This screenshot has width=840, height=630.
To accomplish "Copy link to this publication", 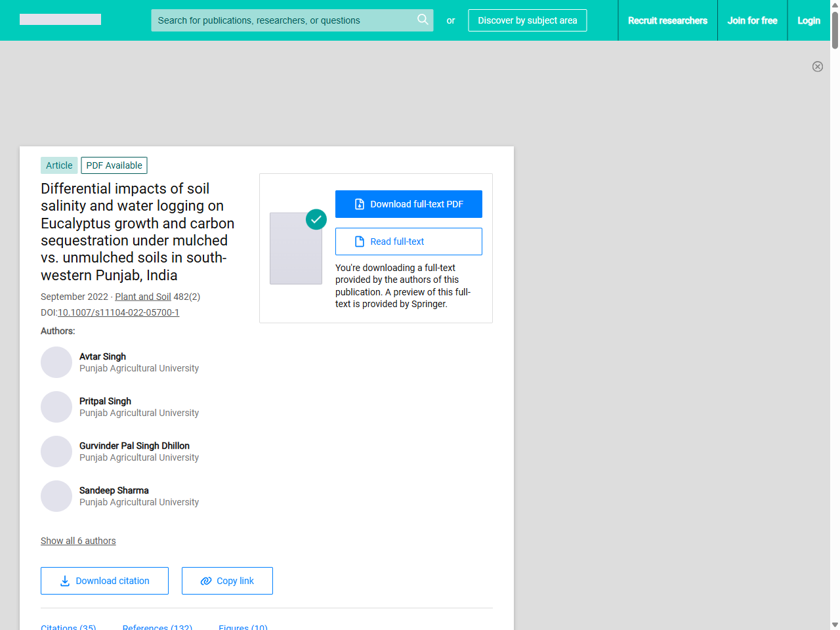I will point(227,581).
